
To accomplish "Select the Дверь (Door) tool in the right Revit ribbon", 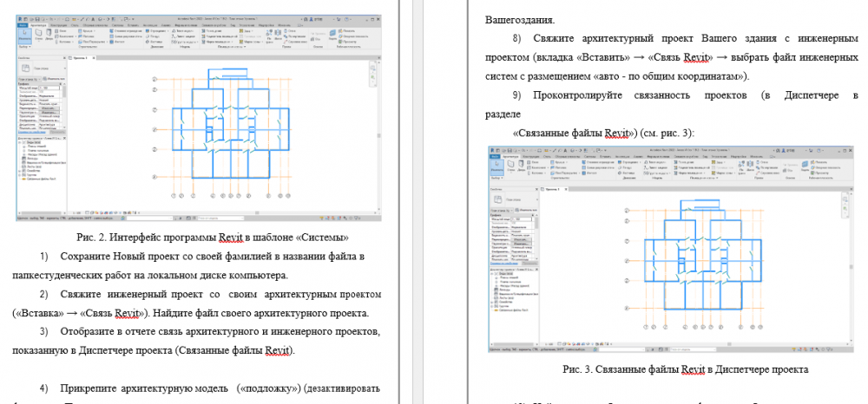I will point(520,165).
